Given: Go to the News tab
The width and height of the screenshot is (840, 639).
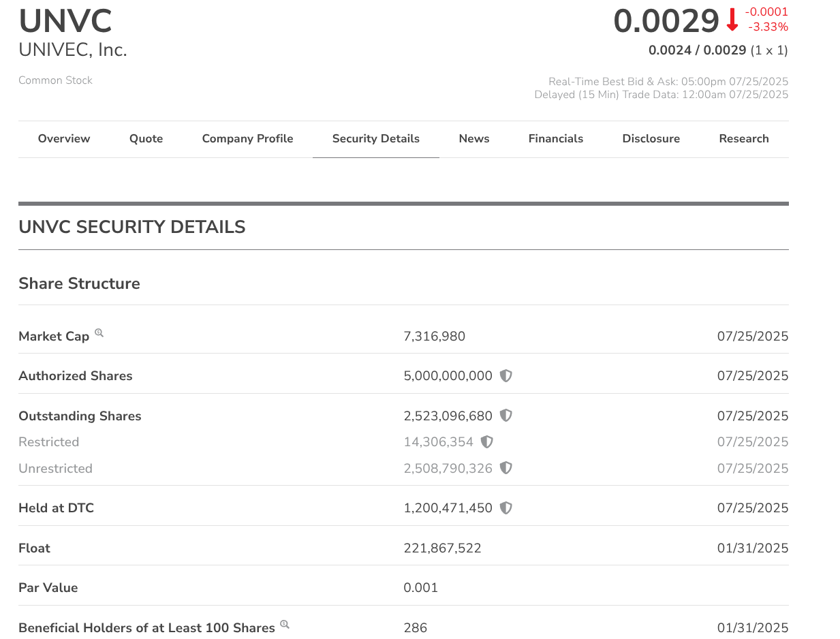Looking at the screenshot, I should pos(474,139).
